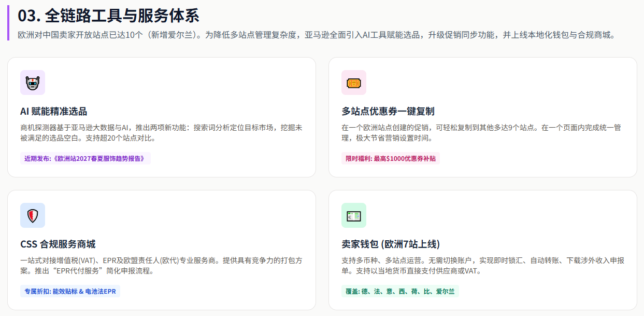The image size is (644, 316).
Task: Click the VAT and EPR service description
Action: click(161, 265)
